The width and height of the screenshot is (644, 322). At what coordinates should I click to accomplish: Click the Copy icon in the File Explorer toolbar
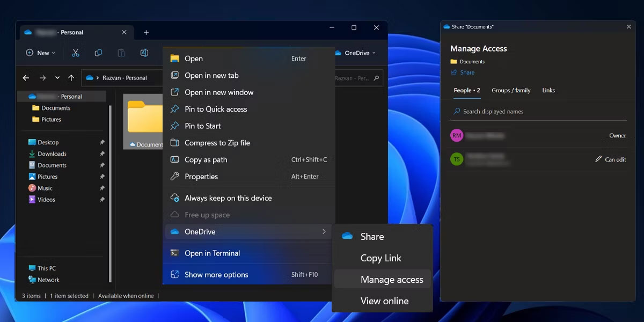pyautogui.click(x=98, y=53)
